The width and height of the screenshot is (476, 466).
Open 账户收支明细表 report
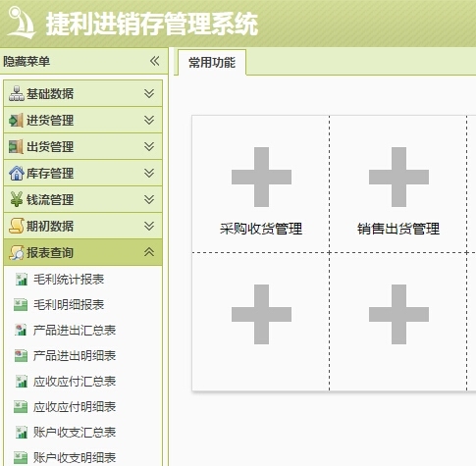pyautogui.click(x=75, y=457)
